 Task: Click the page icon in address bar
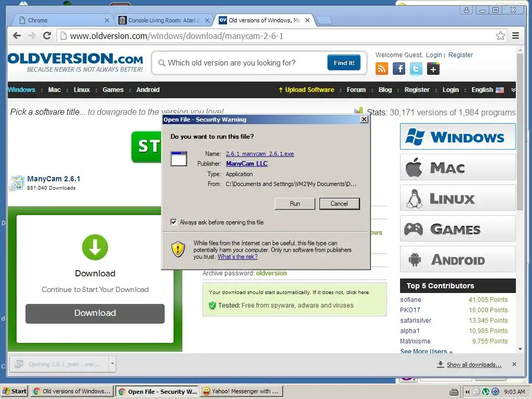tap(63, 36)
